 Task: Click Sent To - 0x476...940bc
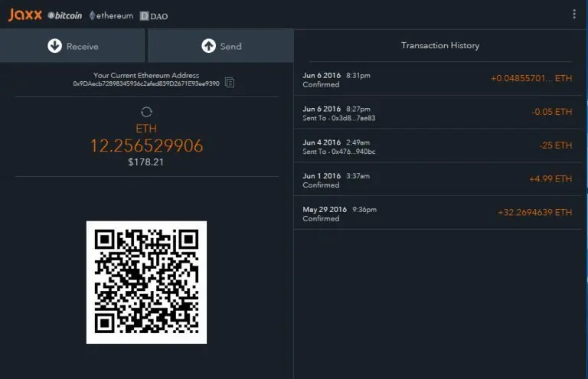coord(339,152)
